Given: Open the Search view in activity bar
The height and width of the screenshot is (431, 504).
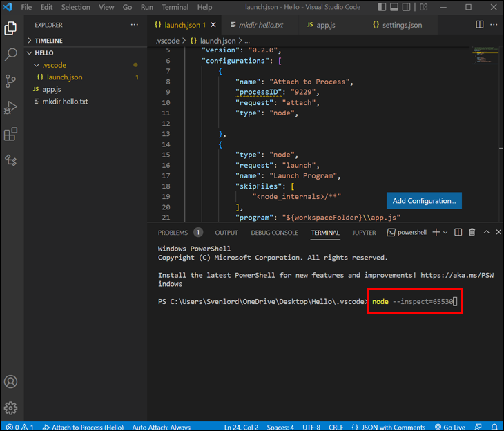Looking at the screenshot, I should click(11, 54).
